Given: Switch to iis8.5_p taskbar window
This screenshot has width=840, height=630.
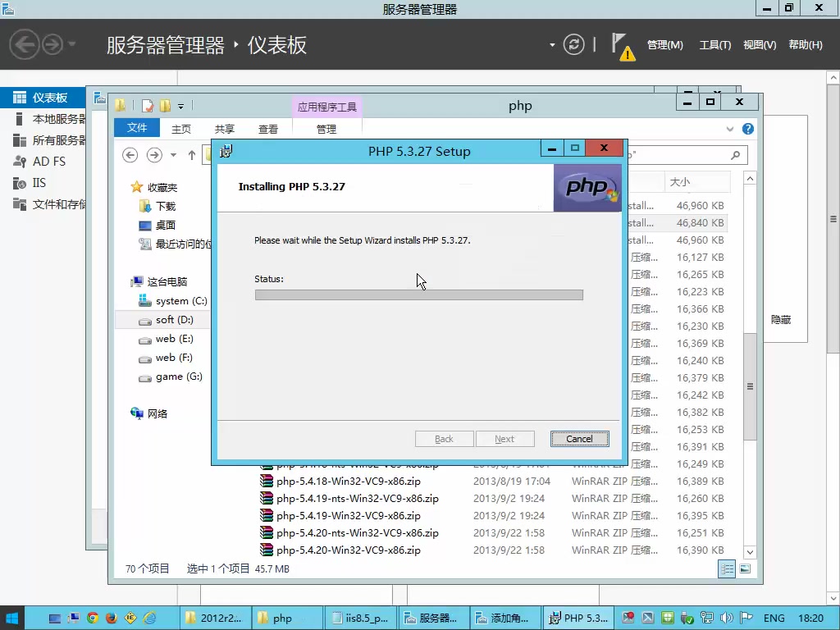Looking at the screenshot, I should 361,619.
